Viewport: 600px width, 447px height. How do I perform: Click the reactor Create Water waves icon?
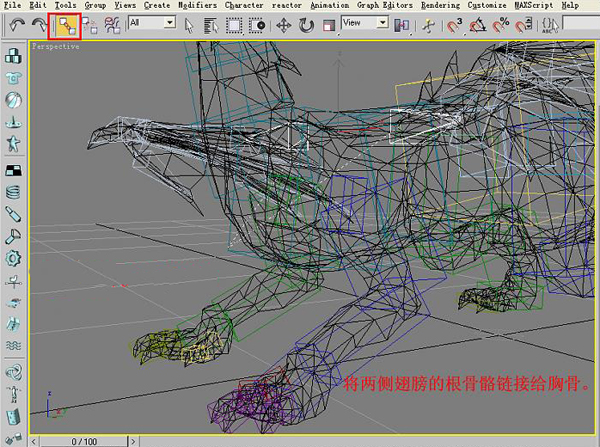coord(13,346)
